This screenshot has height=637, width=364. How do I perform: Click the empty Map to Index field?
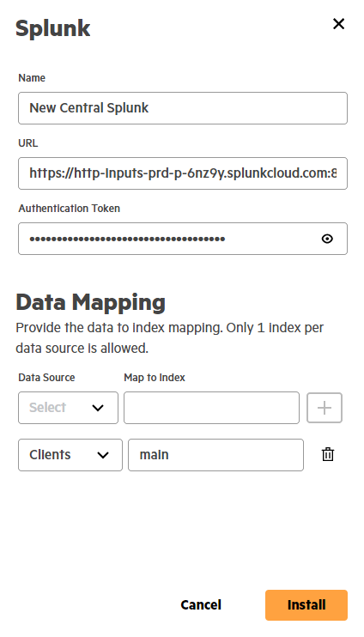pos(212,408)
